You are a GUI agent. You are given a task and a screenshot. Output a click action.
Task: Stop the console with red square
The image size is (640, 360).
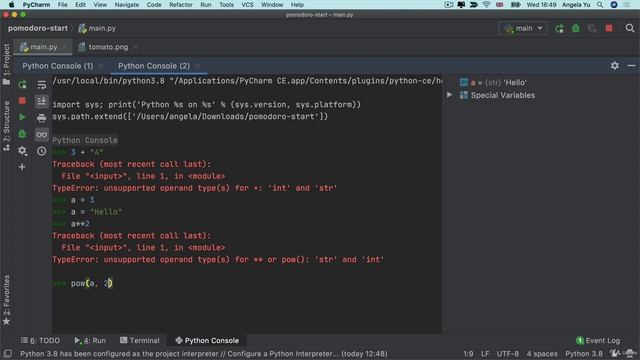pyautogui.click(x=22, y=100)
